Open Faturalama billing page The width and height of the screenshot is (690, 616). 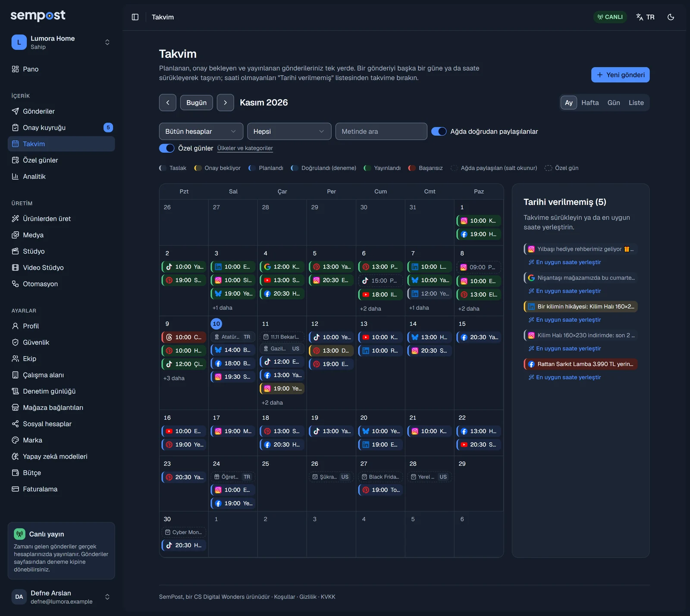[61, 489]
